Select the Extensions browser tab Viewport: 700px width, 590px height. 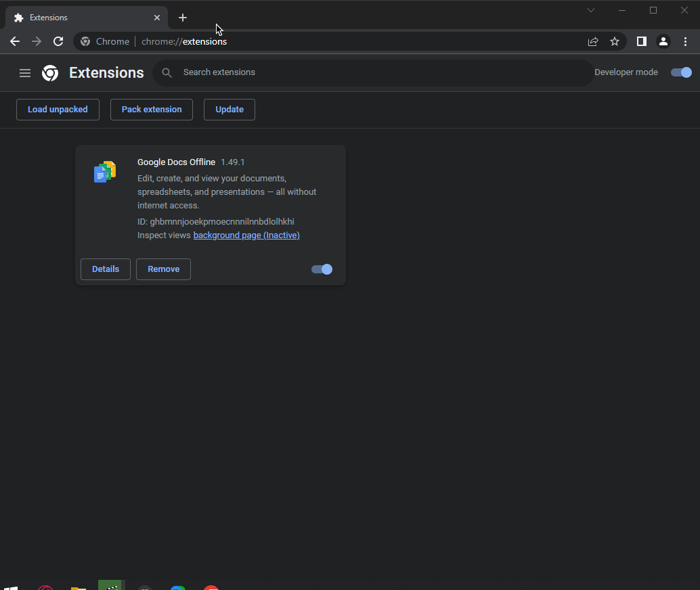[87, 18]
